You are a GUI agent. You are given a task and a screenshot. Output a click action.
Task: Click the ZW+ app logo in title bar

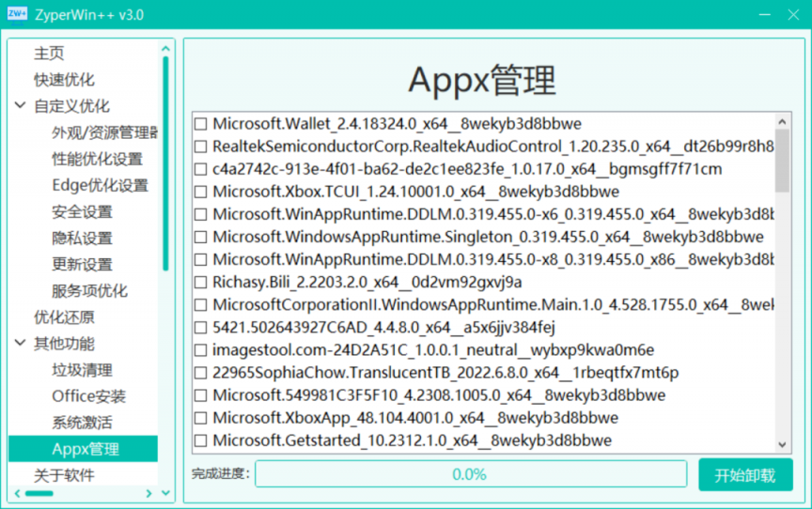click(17, 16)
